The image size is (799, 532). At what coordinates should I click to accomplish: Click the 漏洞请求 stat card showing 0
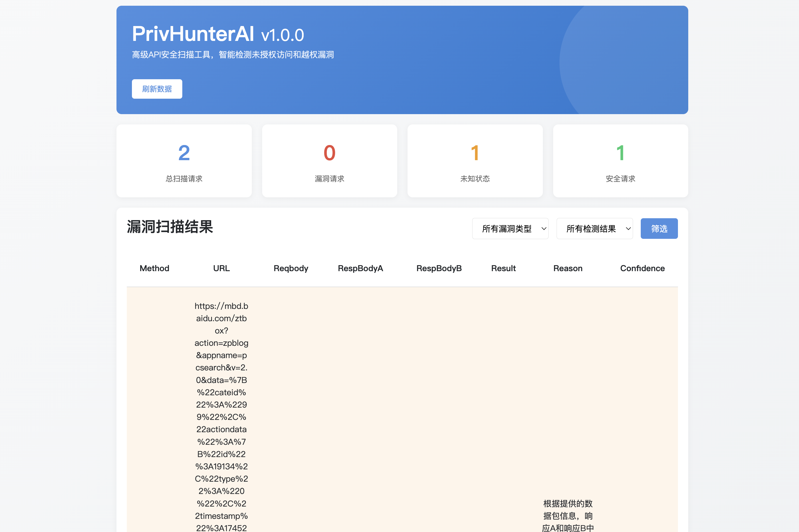click(x=329, y=161)
